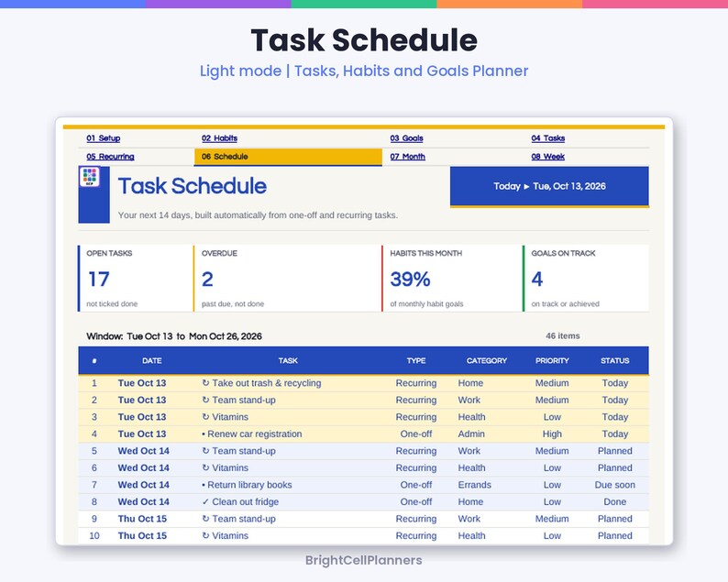Click the 46 items count
The height and width of the screenshot is (582, 728).
coord(563,335)
